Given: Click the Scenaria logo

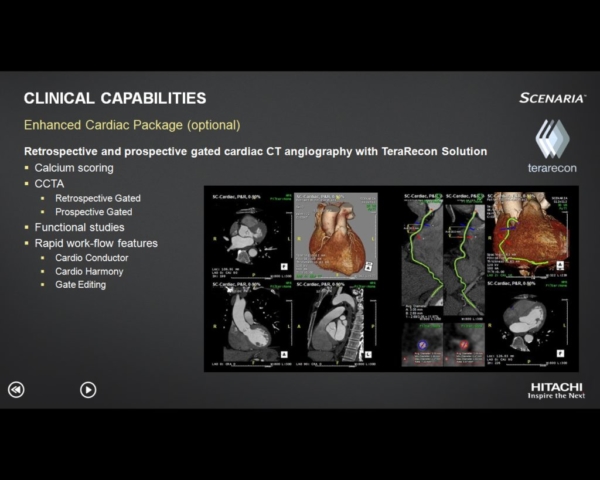Looking at the screenshot, I should 552,98.
